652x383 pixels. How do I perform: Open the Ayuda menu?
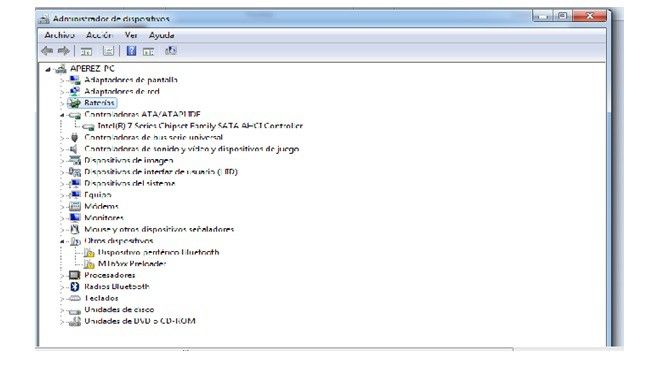tap(161, 35)
